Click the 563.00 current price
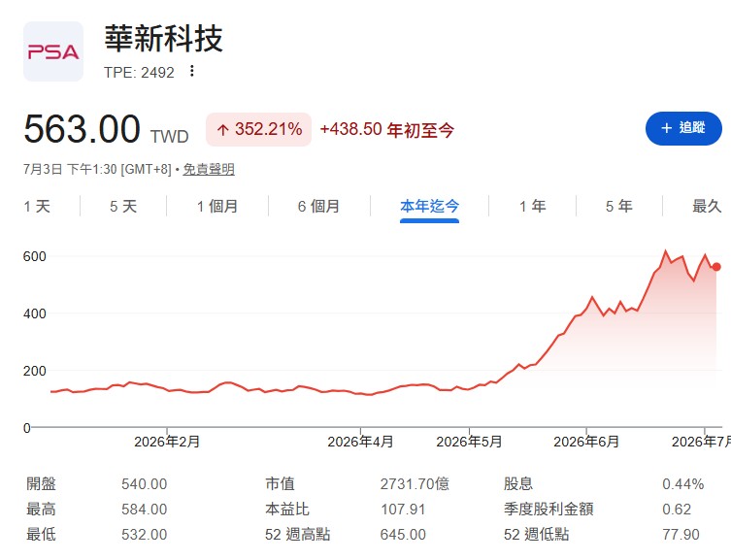 coord(82,129)
